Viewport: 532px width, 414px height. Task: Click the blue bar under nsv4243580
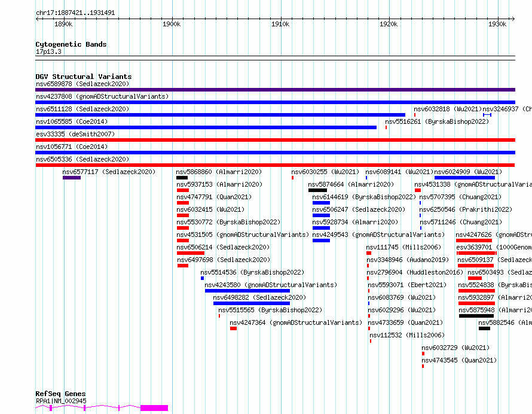tap(247, 291)
